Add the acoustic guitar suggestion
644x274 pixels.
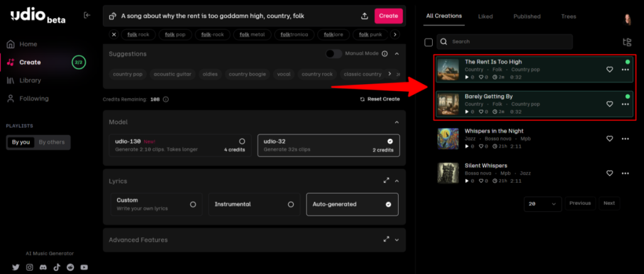pyautogui.click(x=172, y=74)
